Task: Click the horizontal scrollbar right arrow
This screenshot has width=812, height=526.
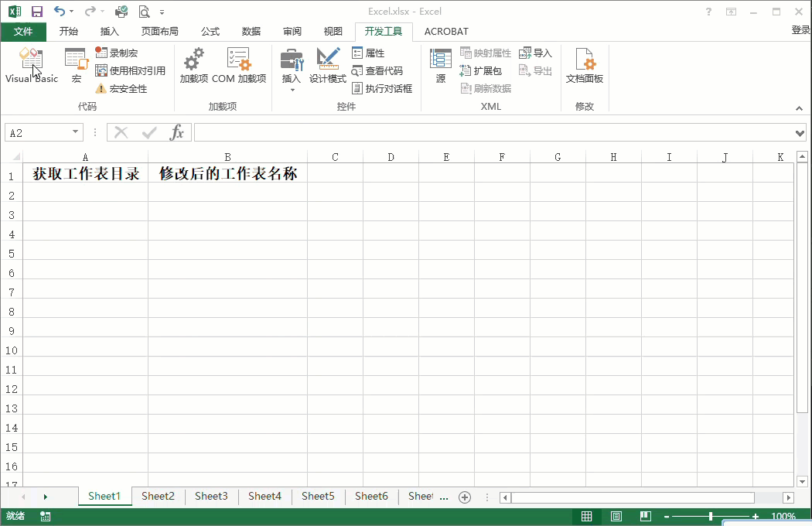Action: 788,497
